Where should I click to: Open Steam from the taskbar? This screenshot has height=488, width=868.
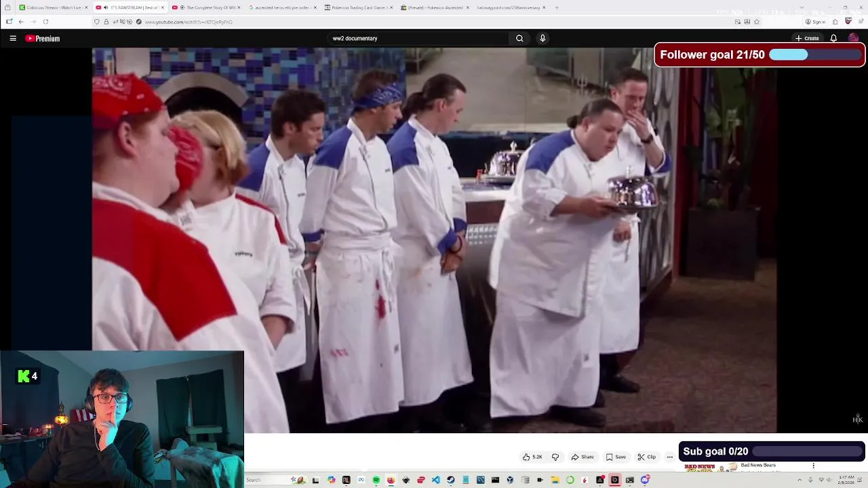[450, 480]
